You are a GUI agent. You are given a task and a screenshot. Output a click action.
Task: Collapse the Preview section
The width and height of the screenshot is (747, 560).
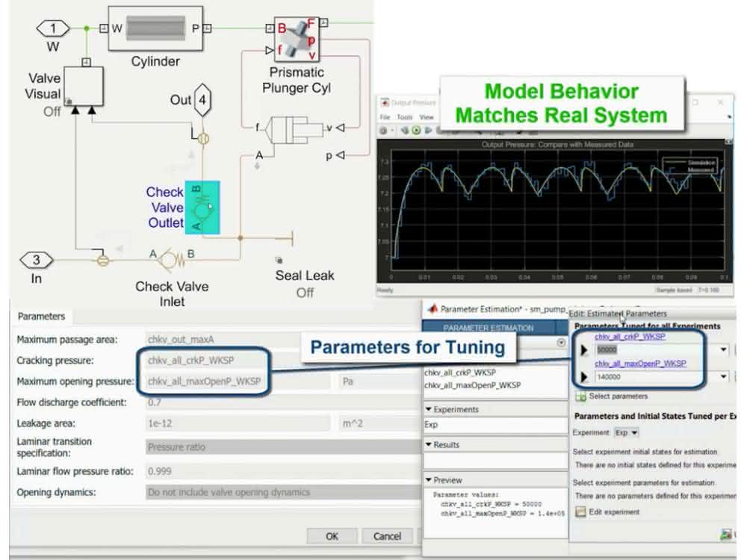coord(428,479)
